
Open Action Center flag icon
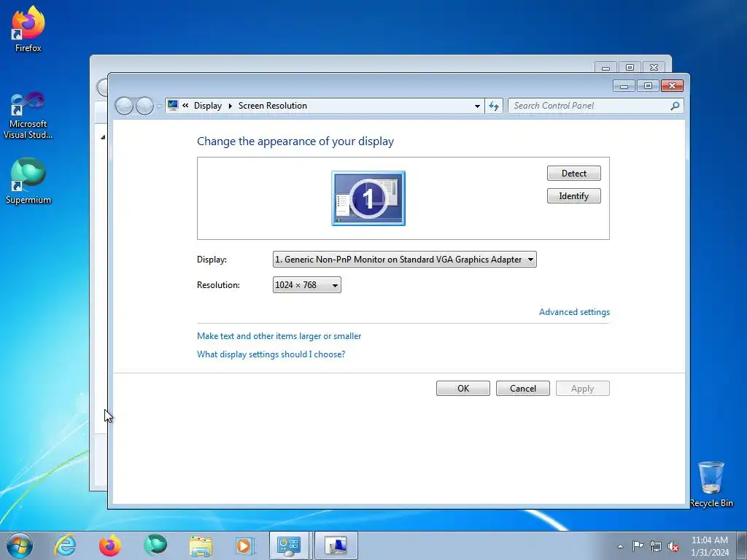[638, 546]
